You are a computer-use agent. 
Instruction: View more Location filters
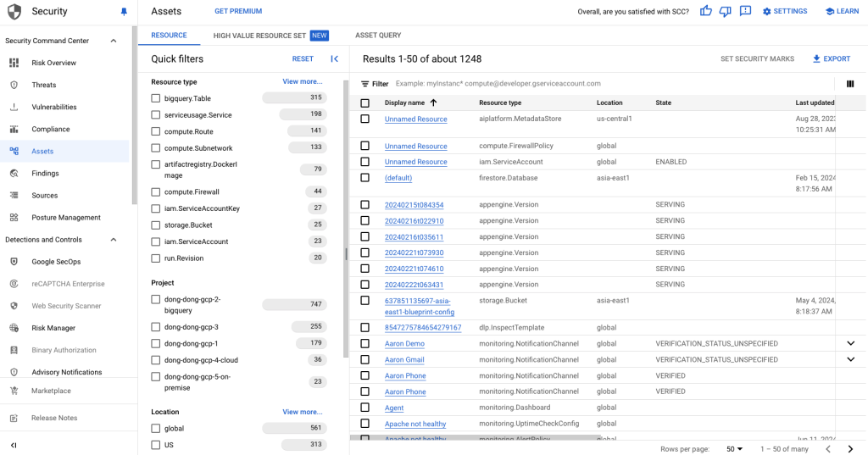point(303,412)
